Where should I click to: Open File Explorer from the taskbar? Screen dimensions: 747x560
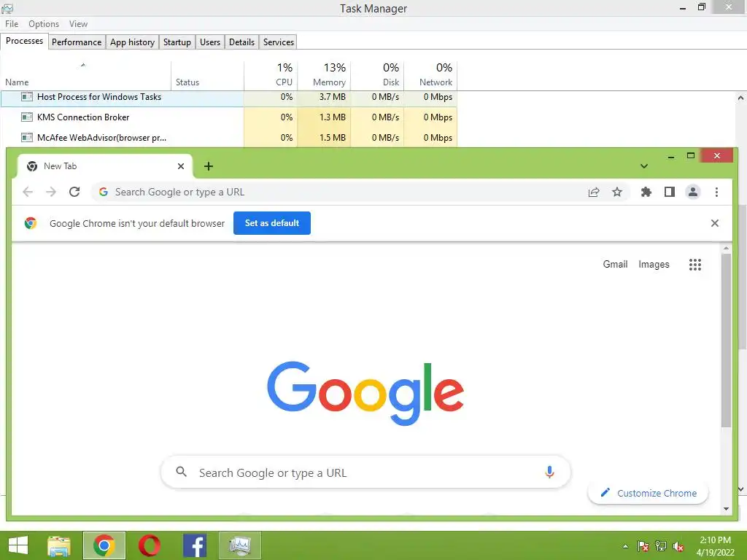click(x=59, y=545)
